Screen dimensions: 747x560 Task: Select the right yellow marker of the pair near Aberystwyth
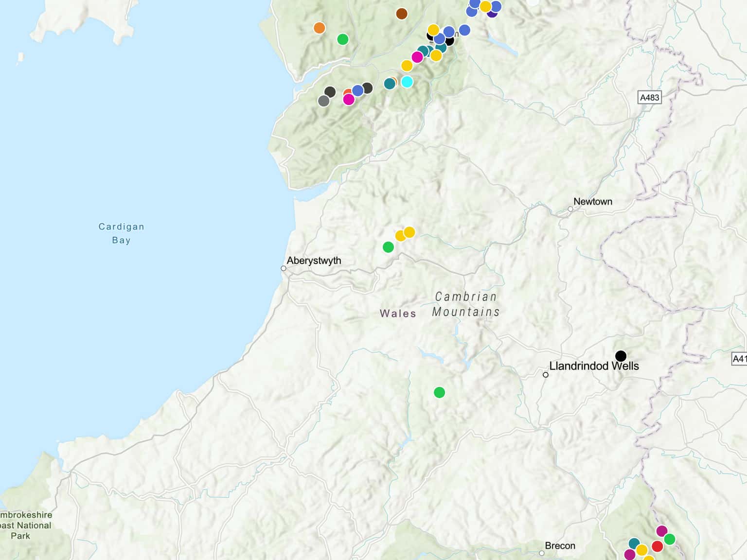[409, 232]
